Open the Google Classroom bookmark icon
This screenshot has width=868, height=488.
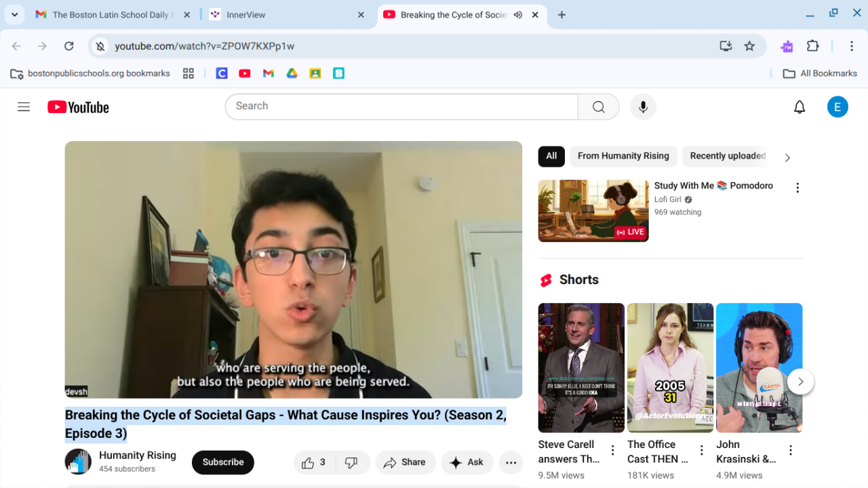pyautogui.click(x=315, y=73)
